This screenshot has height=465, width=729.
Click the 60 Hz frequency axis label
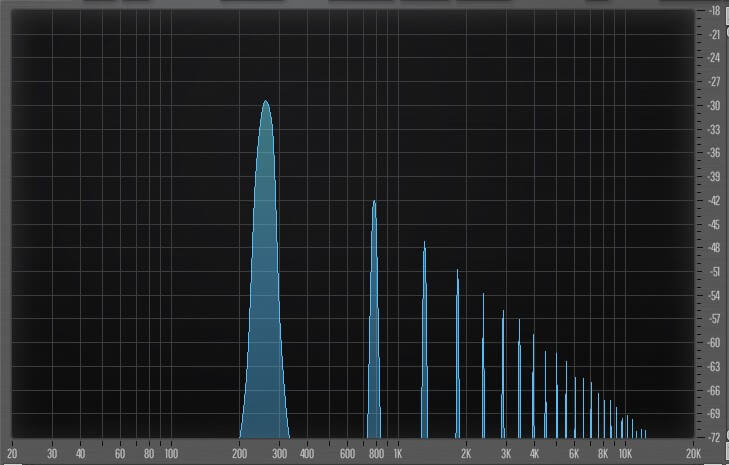(120, 453)
